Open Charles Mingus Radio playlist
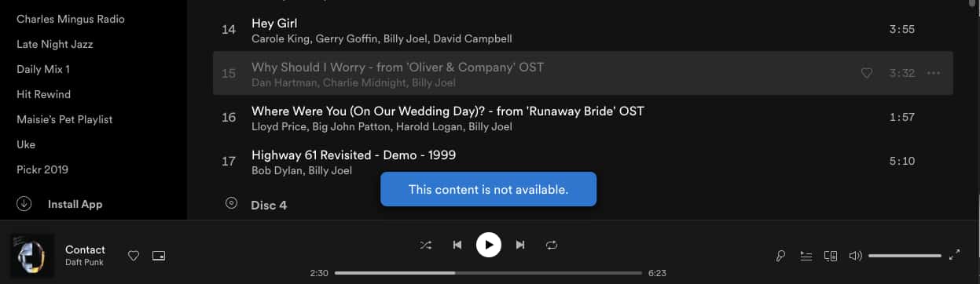Image resolution: width=980 pixels, height=284 pixels. click(71, 19)
